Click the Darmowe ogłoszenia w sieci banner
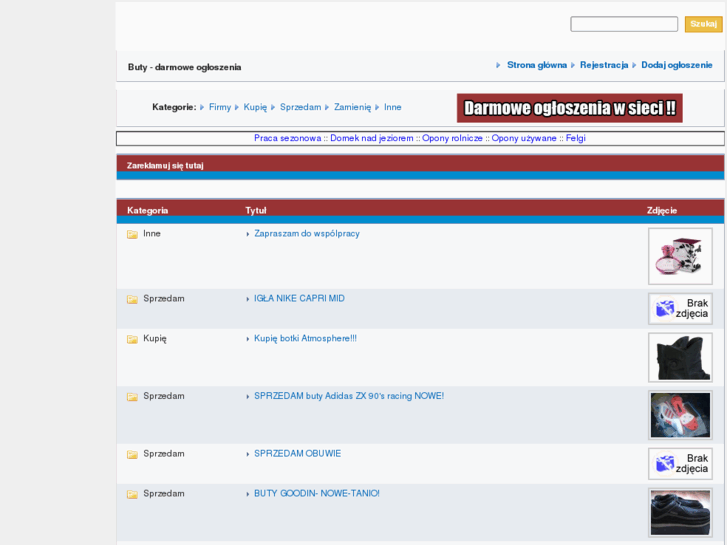727x545 pixels. click(569, 108)
